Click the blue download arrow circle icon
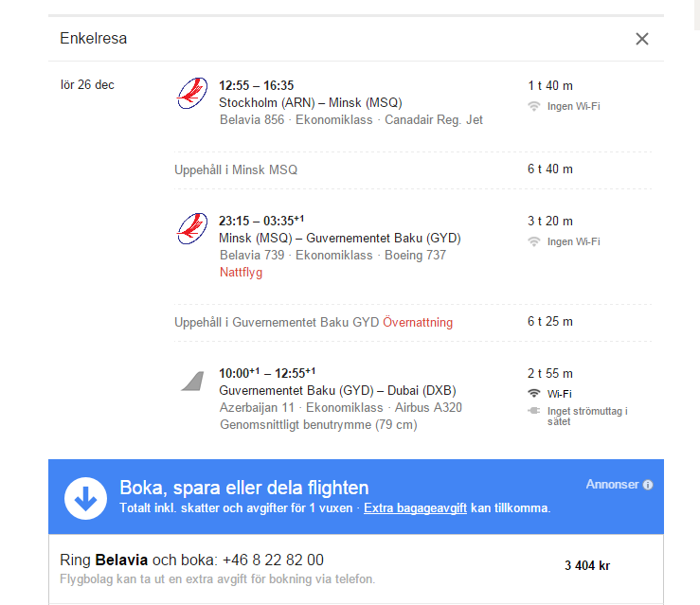 coord(85,497)
